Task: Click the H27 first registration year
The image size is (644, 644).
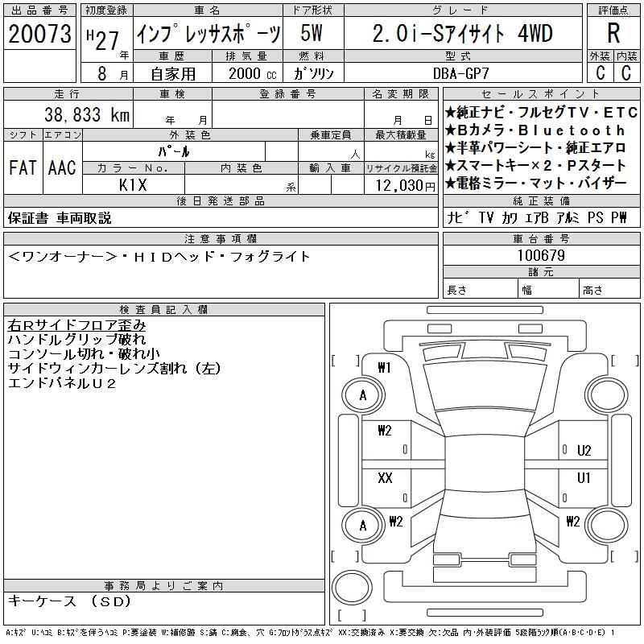Action: tap(103, 39)
